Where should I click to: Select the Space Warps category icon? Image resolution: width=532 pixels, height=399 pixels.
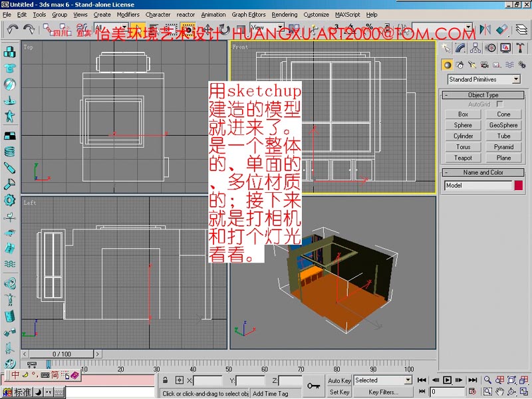click(509, 65)
